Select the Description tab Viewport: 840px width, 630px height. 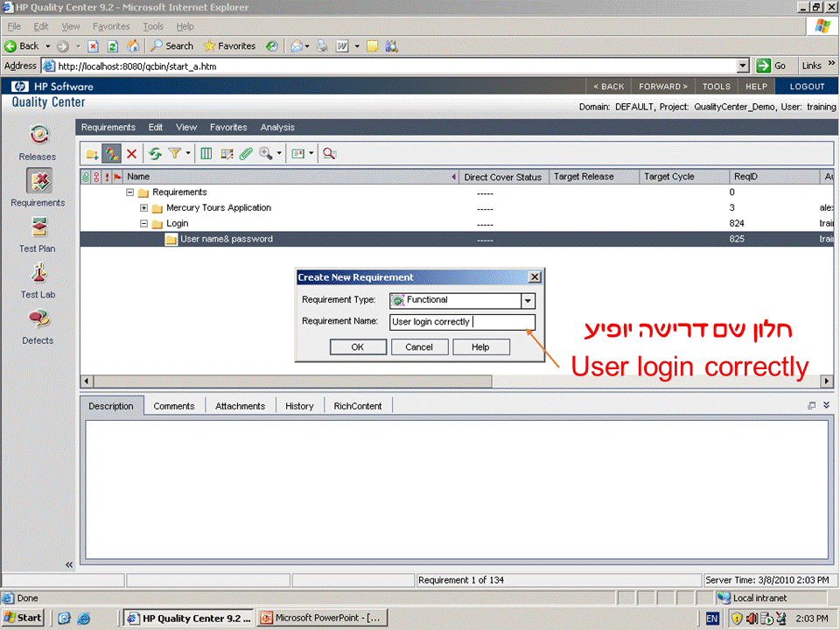(111, 406)
